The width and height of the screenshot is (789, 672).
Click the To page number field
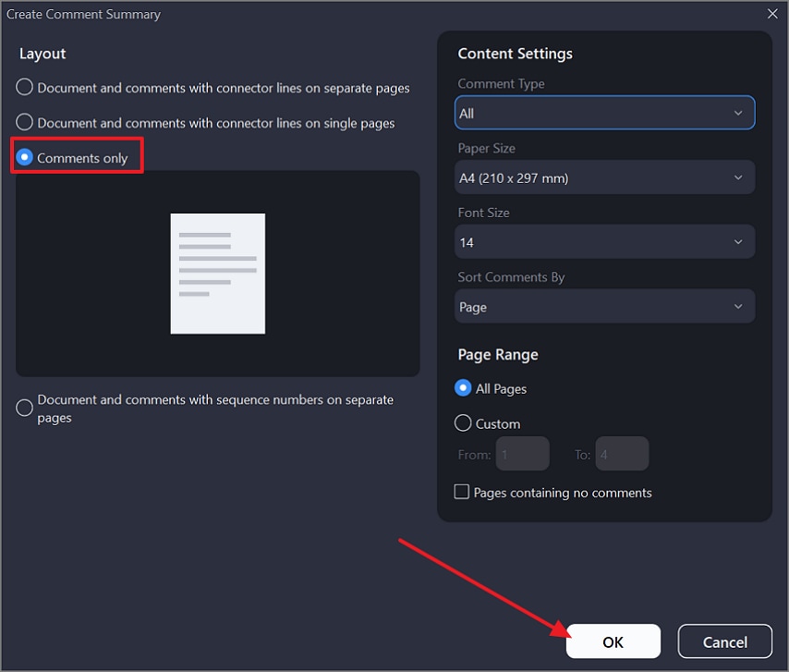point(622,454)
